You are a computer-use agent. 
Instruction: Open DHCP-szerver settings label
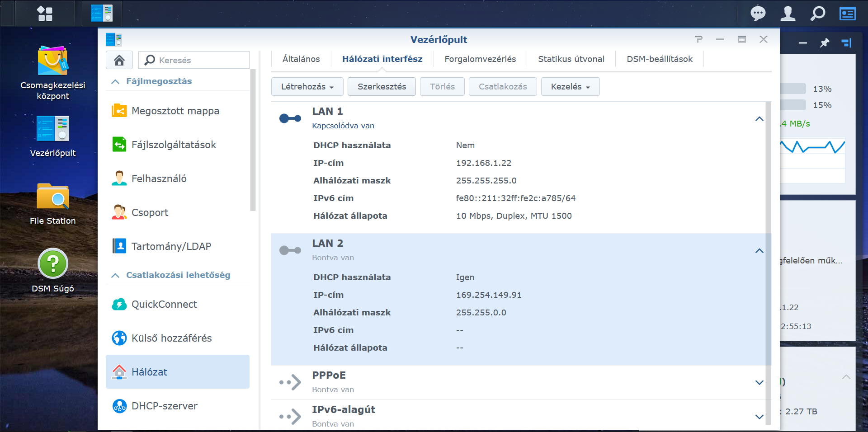[x=165, y=406]
